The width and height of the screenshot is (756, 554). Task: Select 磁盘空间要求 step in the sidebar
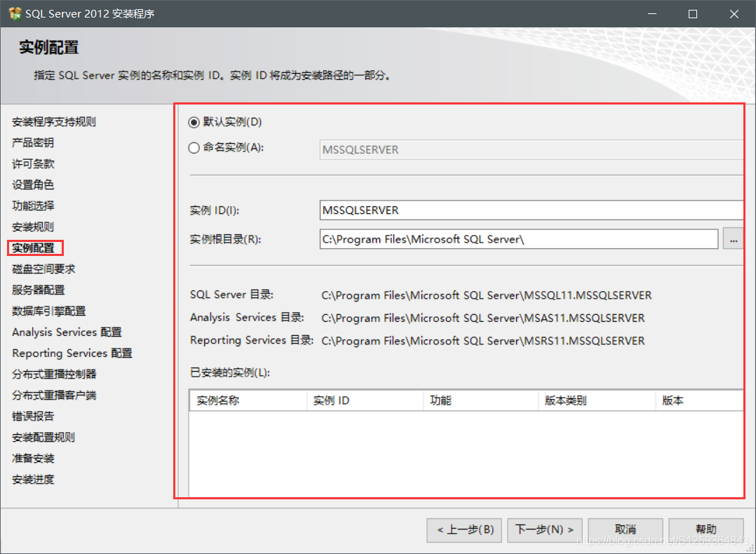coord(43,269)
